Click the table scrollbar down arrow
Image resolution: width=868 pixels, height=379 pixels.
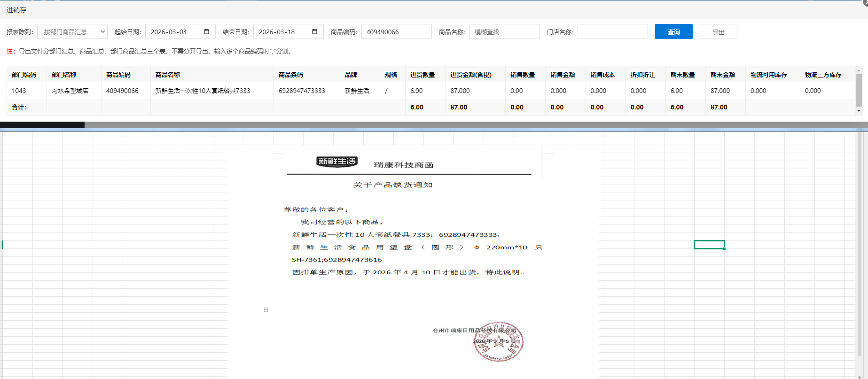[859, 111]
